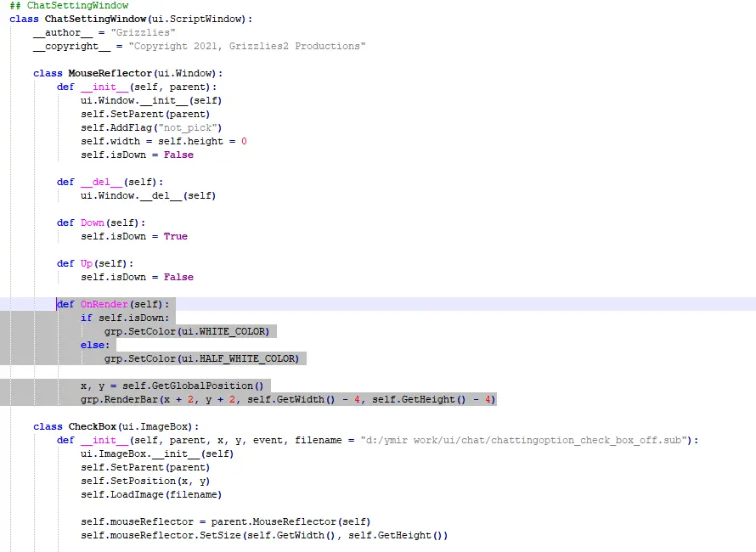This screenshot has width=756, height=552.
Task: Click the 'def Down(self):' line
Action: pos(101,222)
